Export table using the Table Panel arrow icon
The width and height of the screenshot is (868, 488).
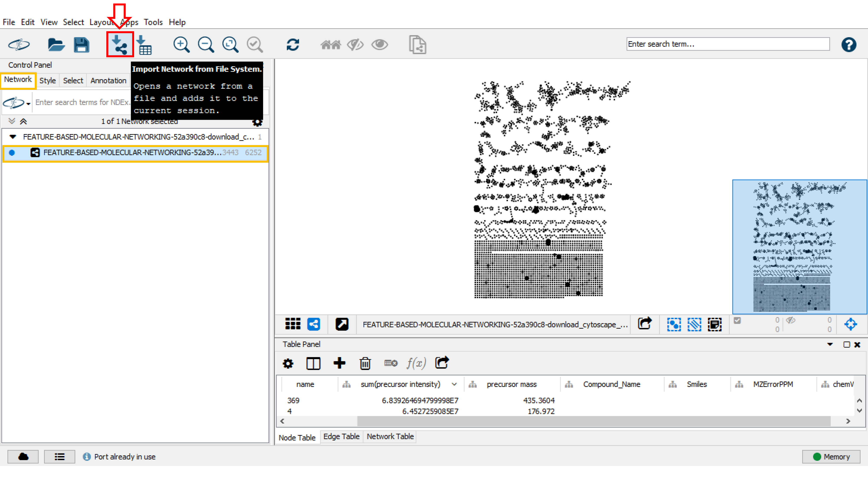(x=442, y=362)
